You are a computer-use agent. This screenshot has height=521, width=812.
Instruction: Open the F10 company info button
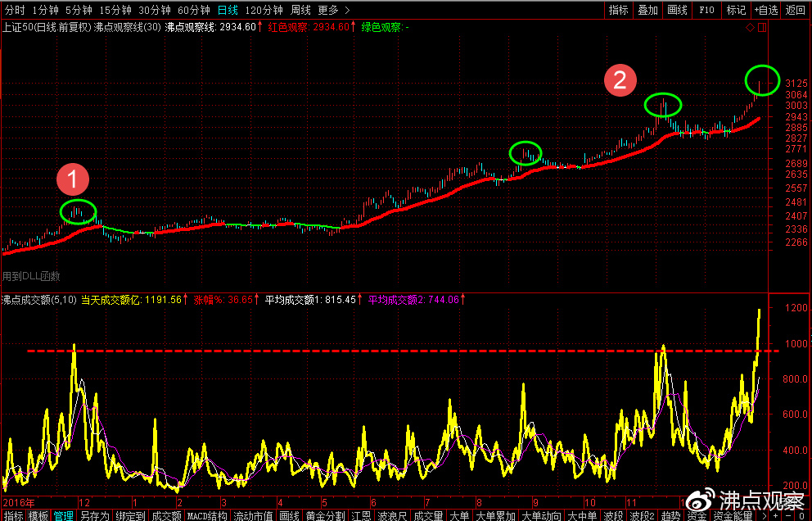pyautogui.click(x=707, y=10)
